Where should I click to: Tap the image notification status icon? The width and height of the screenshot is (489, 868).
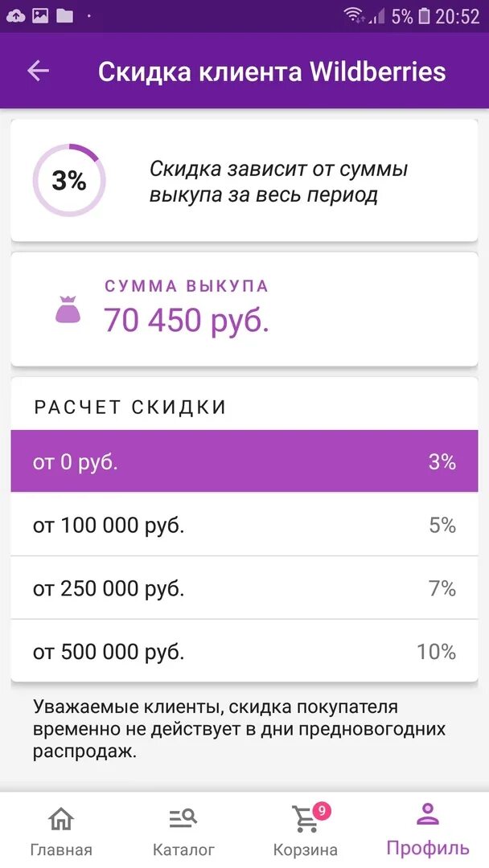tap(40, 16)
